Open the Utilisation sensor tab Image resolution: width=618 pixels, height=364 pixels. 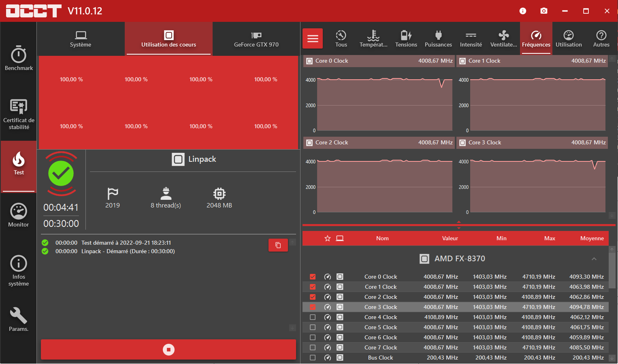569,39
